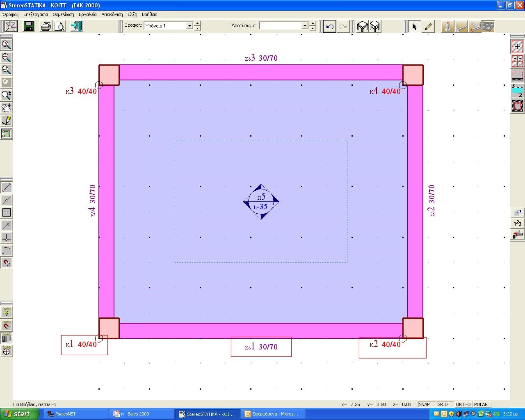Click the zoom window icon
The image size is (525, 420).
point(6,44)
